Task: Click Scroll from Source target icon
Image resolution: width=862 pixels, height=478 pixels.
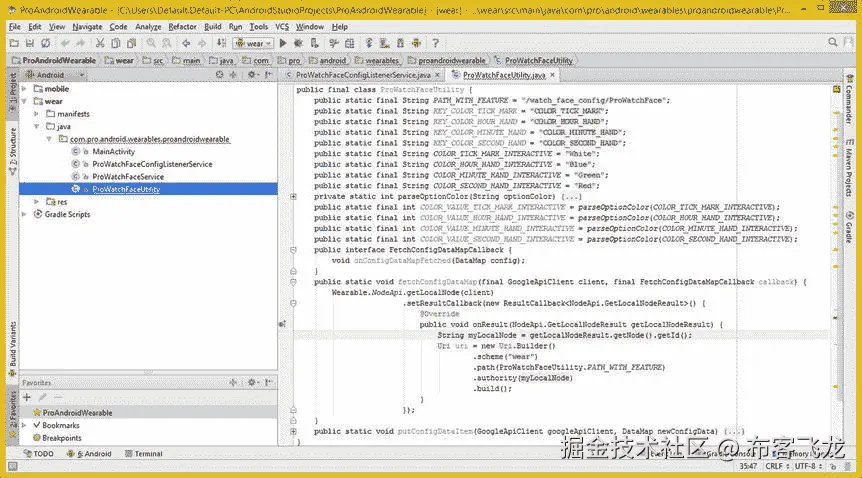Action: click(219, 74)
